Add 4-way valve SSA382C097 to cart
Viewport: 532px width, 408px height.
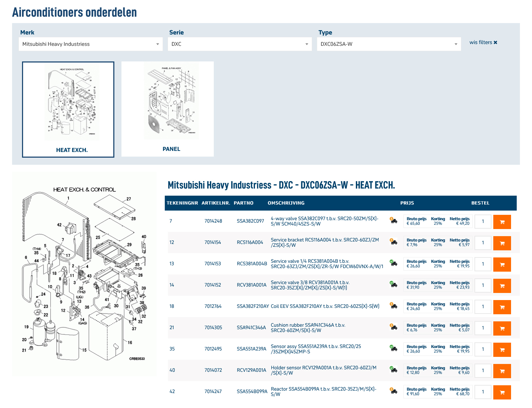coord(502,222)
